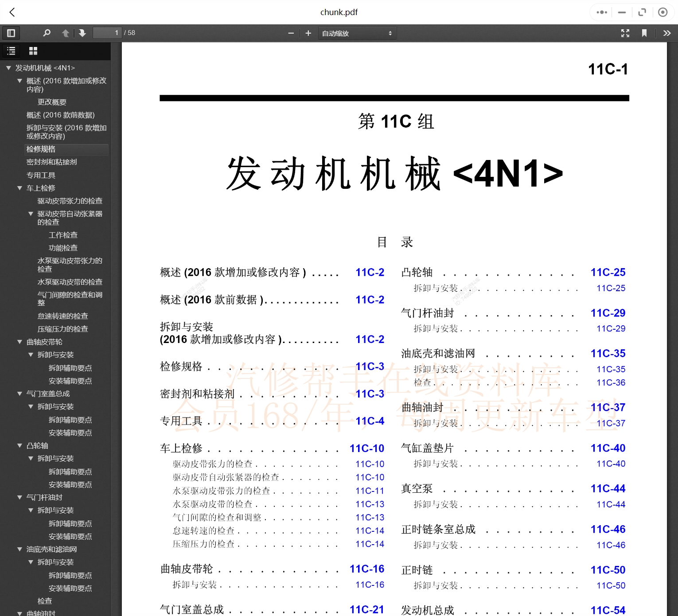678x616 pixels.
Task: Click the fit-to-window icon at top right
Action: pos(642,12)
